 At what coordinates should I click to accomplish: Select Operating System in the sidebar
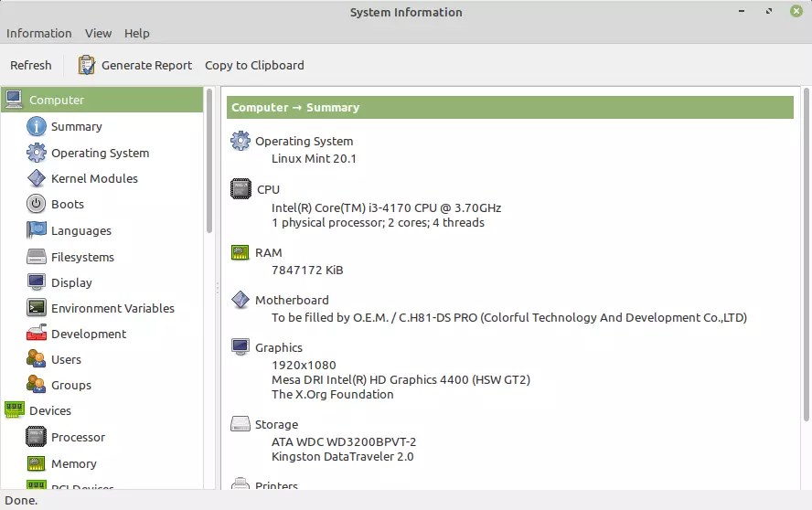pyautogui.click(x=100, y=153)
